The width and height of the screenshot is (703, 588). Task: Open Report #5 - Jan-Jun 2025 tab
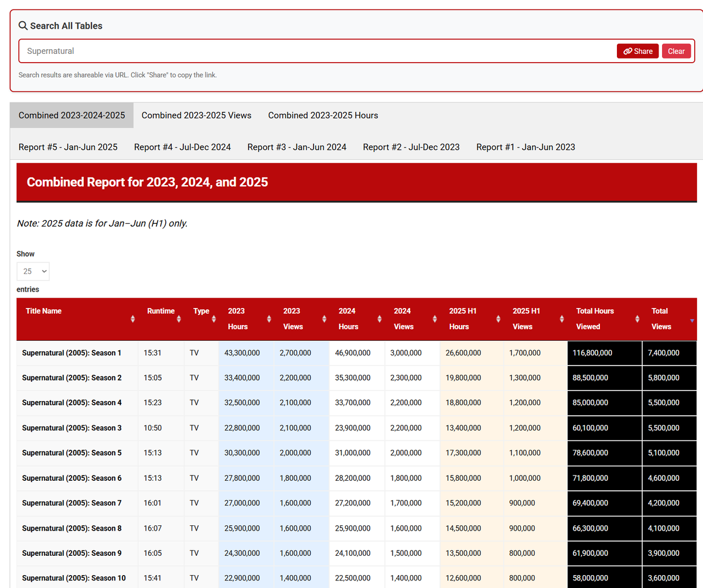68,147
